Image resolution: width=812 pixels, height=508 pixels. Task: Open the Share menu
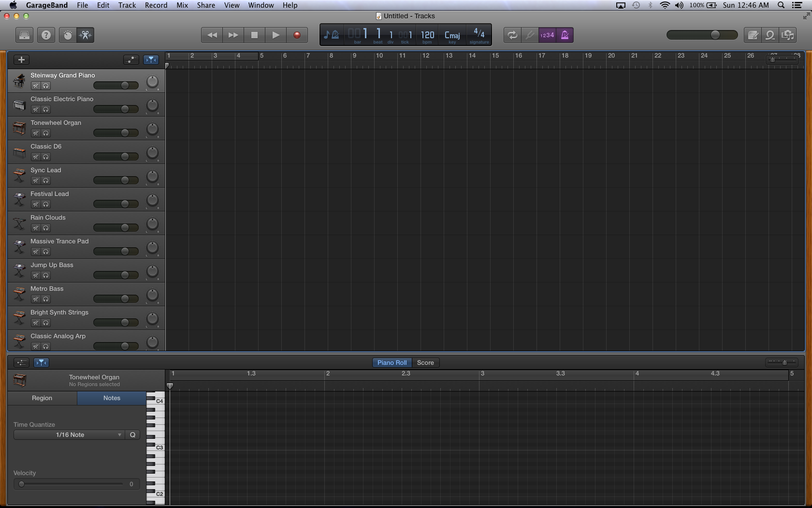pos(206,5)
